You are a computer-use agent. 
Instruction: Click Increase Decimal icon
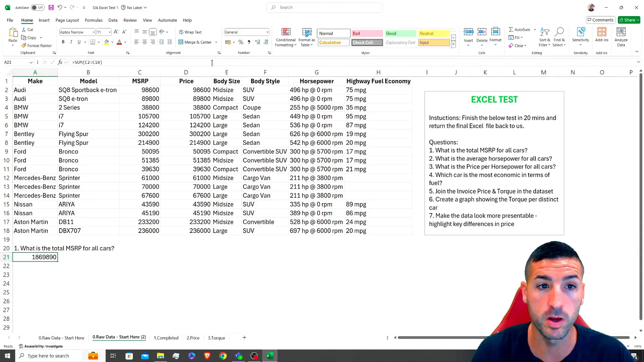[x=258, y=42]
